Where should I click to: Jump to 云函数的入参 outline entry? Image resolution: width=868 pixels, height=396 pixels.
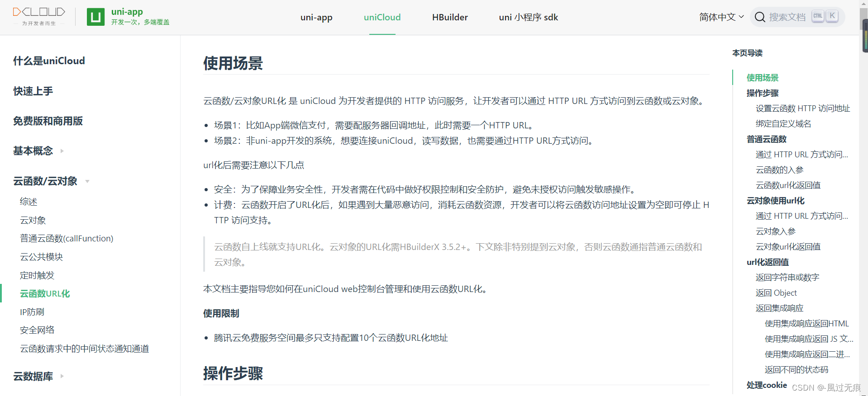779,170
